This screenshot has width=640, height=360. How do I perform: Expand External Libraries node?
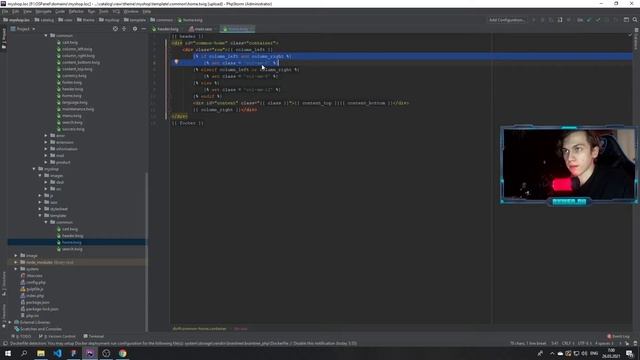click(x=10, y=322)
